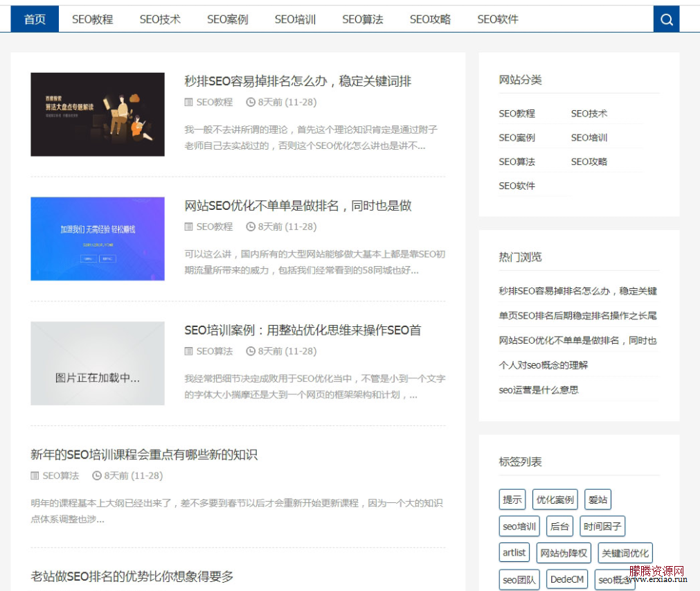Open the SEO教程 navigation menu item
700x591 pixels.
point(92,19)
